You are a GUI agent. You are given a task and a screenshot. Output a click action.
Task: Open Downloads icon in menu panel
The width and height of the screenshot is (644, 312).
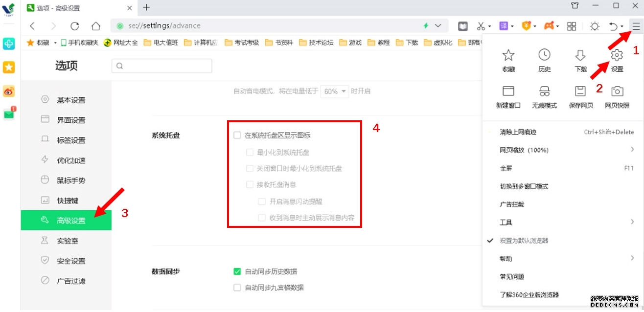580,55
